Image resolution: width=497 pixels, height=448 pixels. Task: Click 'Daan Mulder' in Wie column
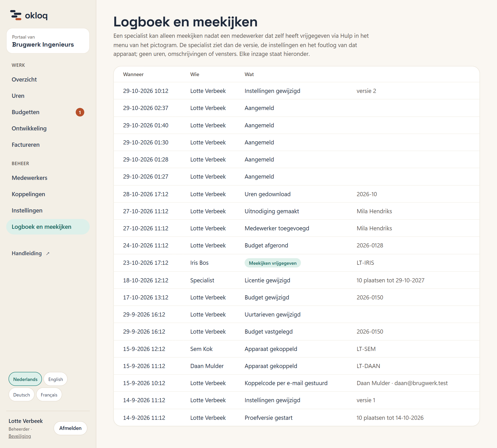click(207, 366)
